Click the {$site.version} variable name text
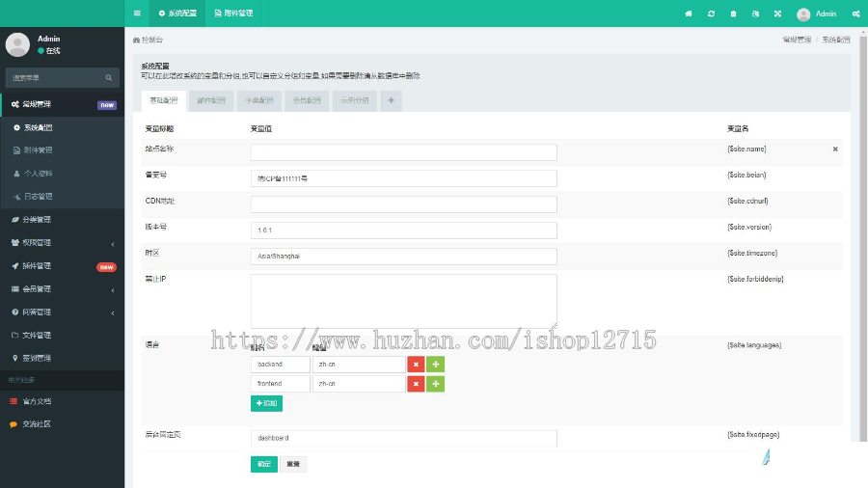 (x=749, y=228)
